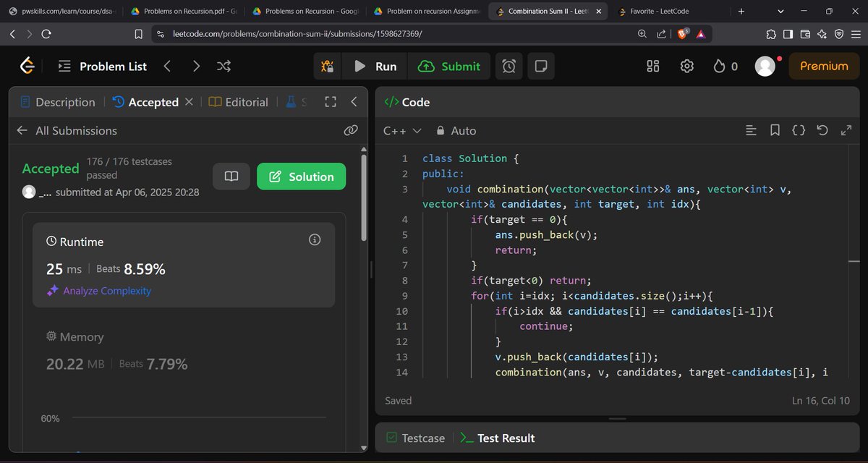
Task: Run the code
Action: click(375, 67)
